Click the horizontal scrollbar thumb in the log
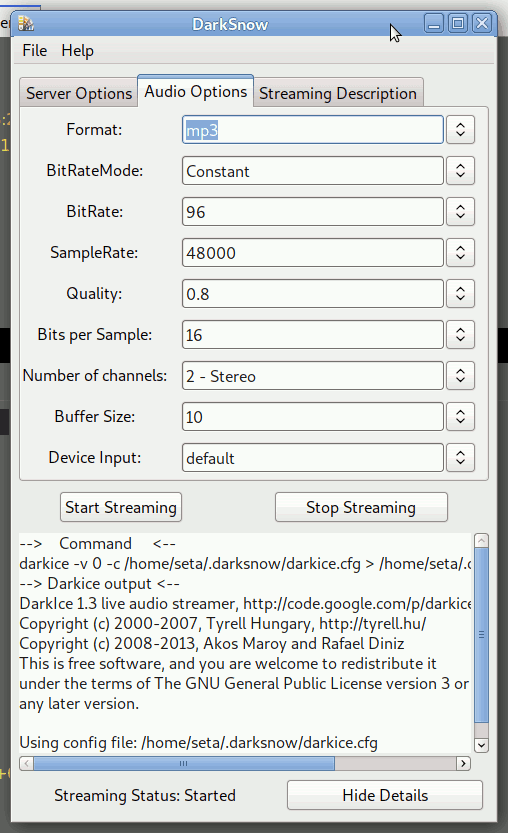The height and width of the screenshot is (833, 508). coord(184,763)
